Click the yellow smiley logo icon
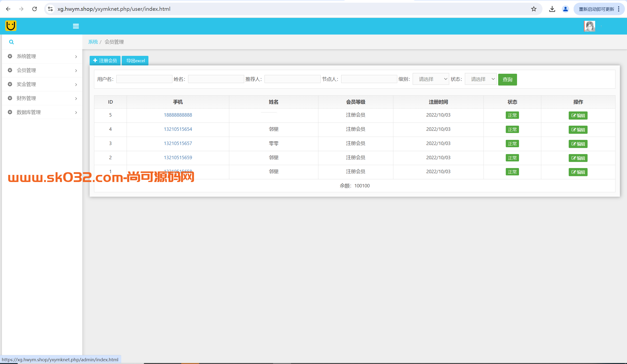This screenshot has width=627, height=364. (x=11, y=26)
